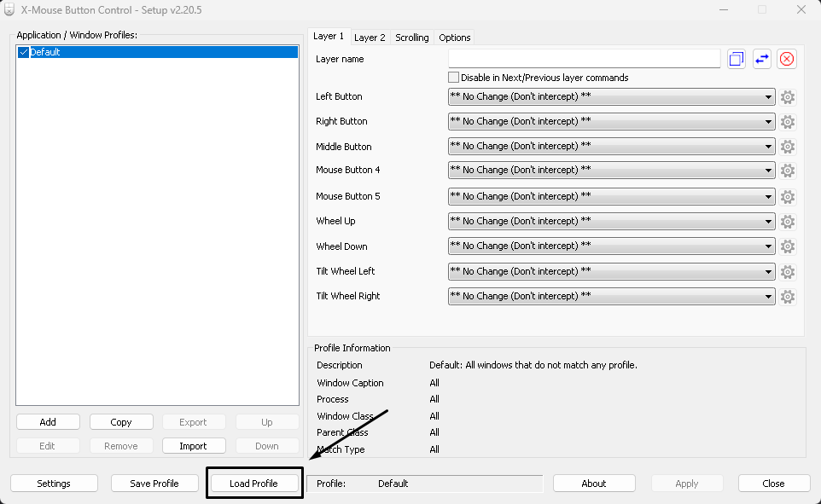Switch to the Layer 2 tab
This screenshot has height=504, width=821.
tap(370, 38)
